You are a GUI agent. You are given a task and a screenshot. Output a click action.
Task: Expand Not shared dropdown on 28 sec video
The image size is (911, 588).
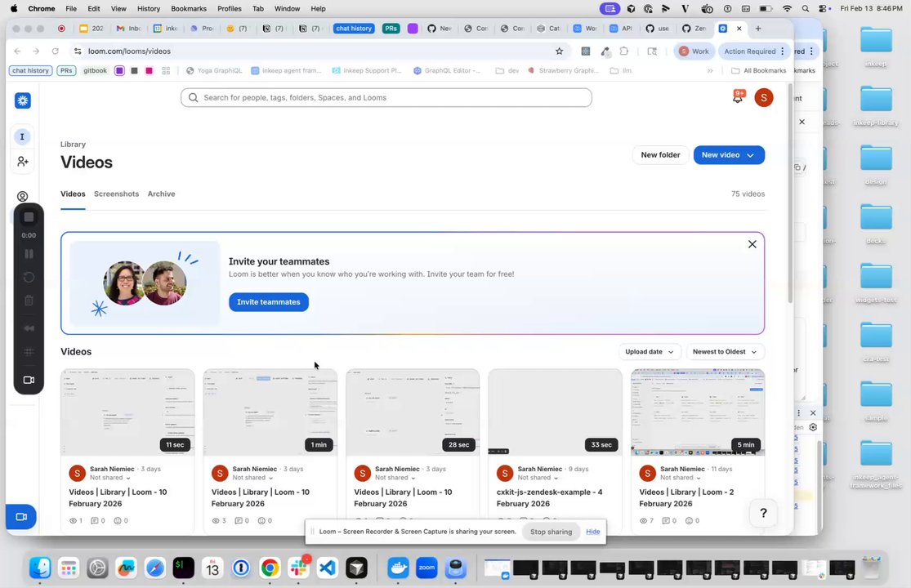pos(395,478)
